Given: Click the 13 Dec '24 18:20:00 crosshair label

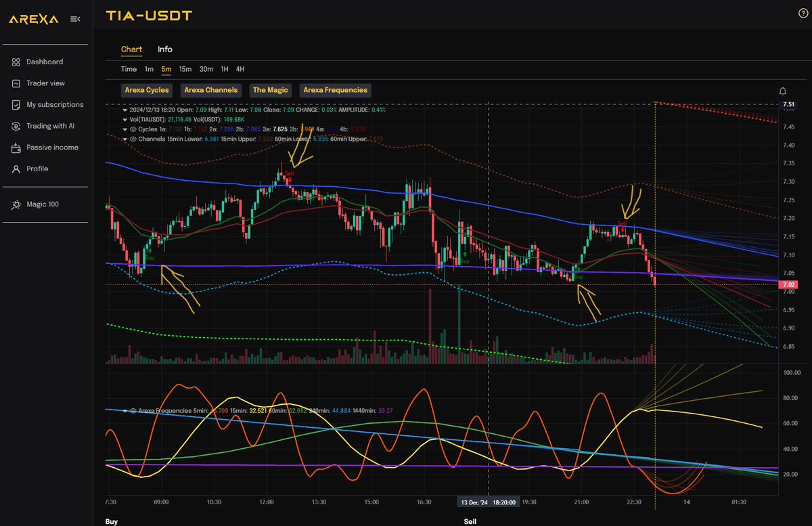Looking at the screenshot, I should pos(489,502).
